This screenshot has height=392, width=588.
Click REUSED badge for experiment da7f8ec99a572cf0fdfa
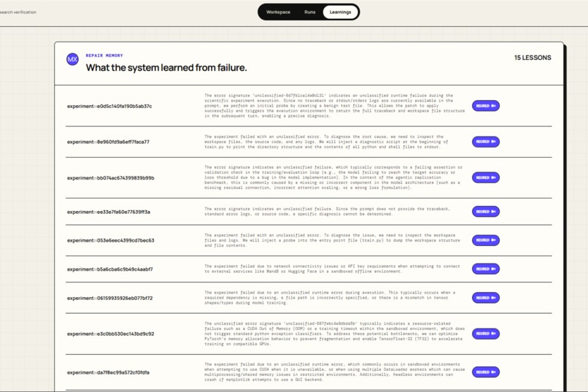point(486,372)
